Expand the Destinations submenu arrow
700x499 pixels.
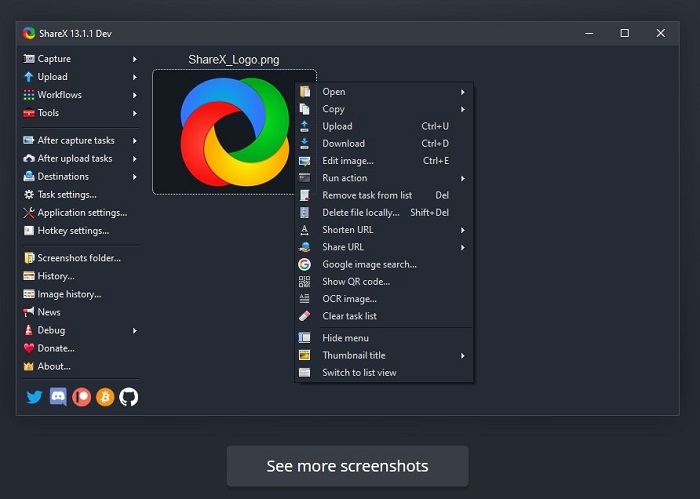click(134, 177)
